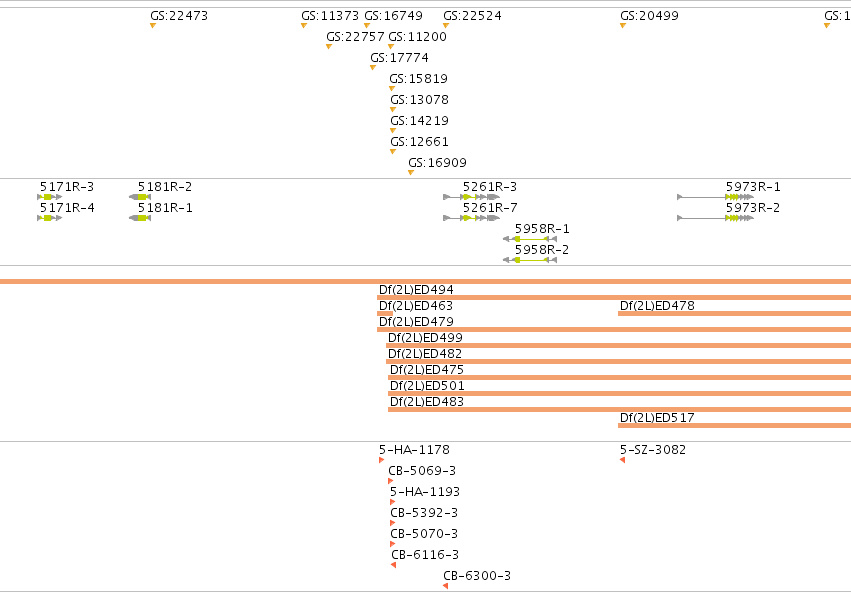Viewport: 851px width, 592px height.
Task: Select the 5261R-7 transcript glyph
Action: pos(472,218)
